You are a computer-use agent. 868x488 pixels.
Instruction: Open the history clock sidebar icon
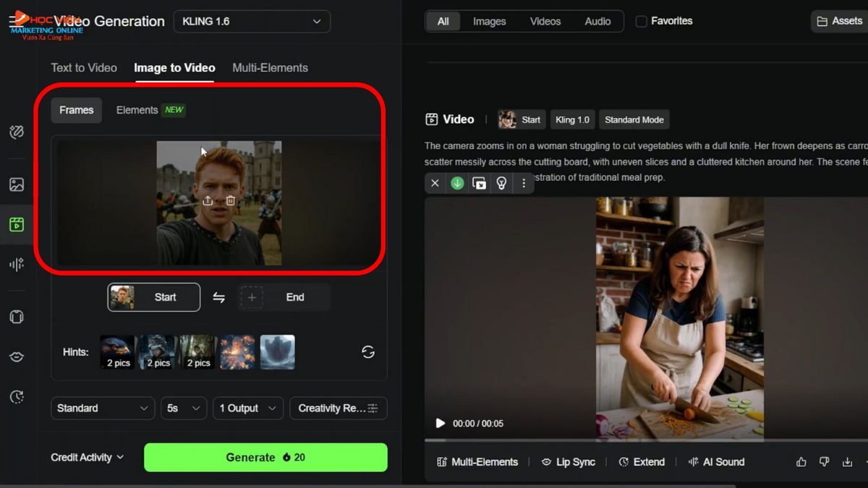coord(17,396)
